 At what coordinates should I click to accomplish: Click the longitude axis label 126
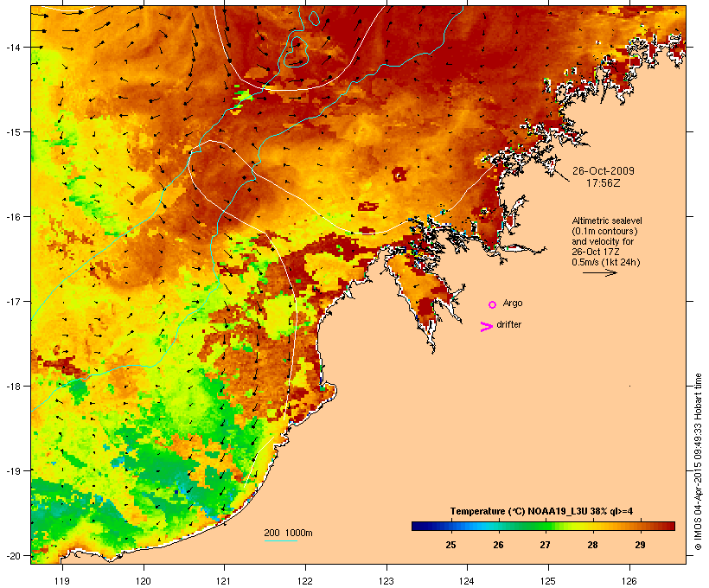pyautogui.click(x=629, y=581)
